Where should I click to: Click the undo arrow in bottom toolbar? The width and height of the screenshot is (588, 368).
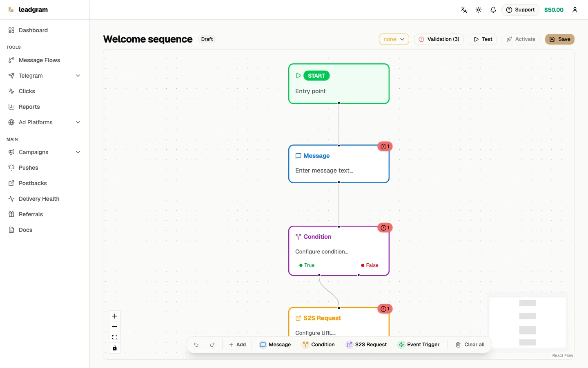click(x=196, y=345)
